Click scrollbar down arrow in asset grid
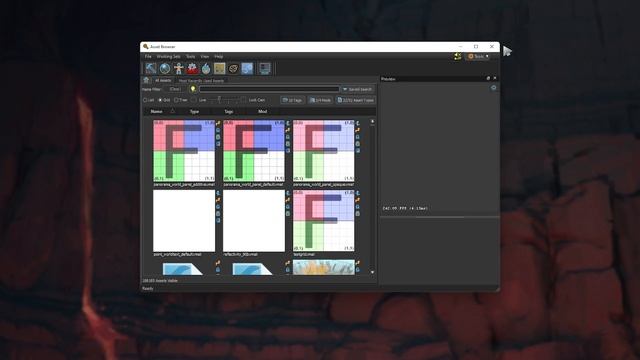The width and height of the screenshot is (640, 360). tap(372, 272)
